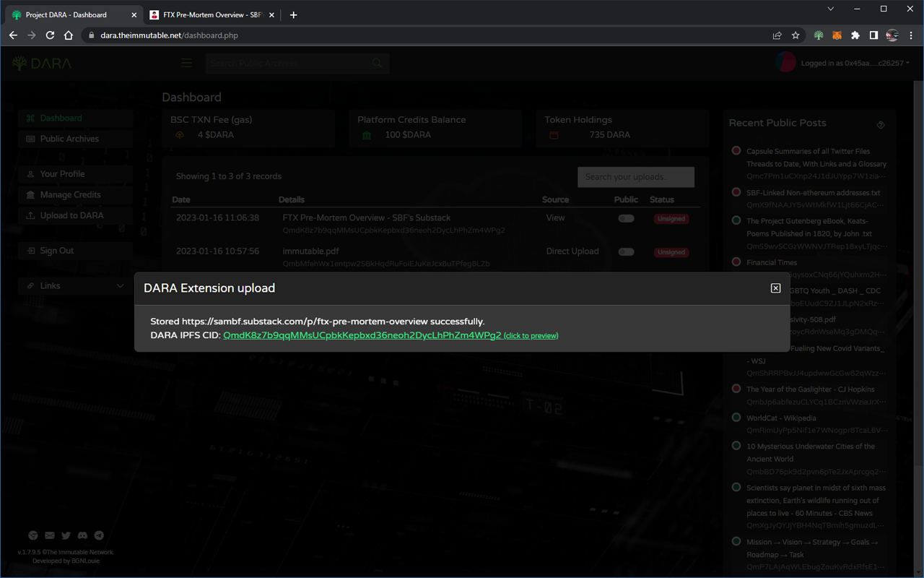Share this page from the address bar

point(777,35)
